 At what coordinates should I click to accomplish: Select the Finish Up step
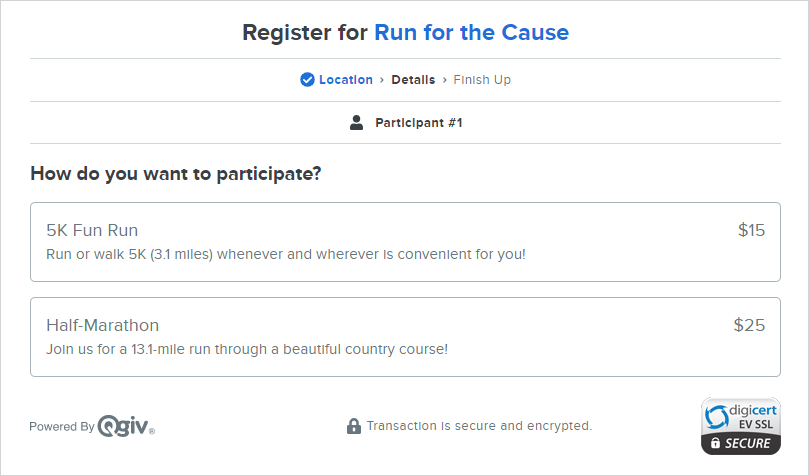click(x=482, y=80)
